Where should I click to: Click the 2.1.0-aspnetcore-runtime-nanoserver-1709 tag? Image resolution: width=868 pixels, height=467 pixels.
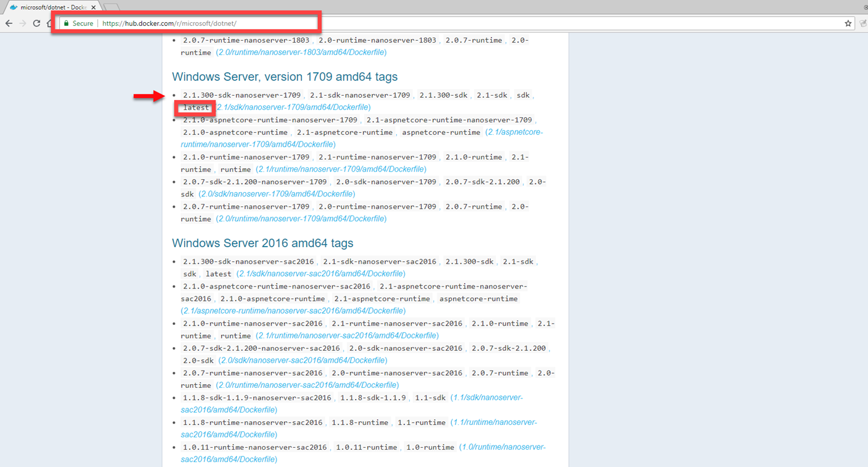tap(270, 120)
